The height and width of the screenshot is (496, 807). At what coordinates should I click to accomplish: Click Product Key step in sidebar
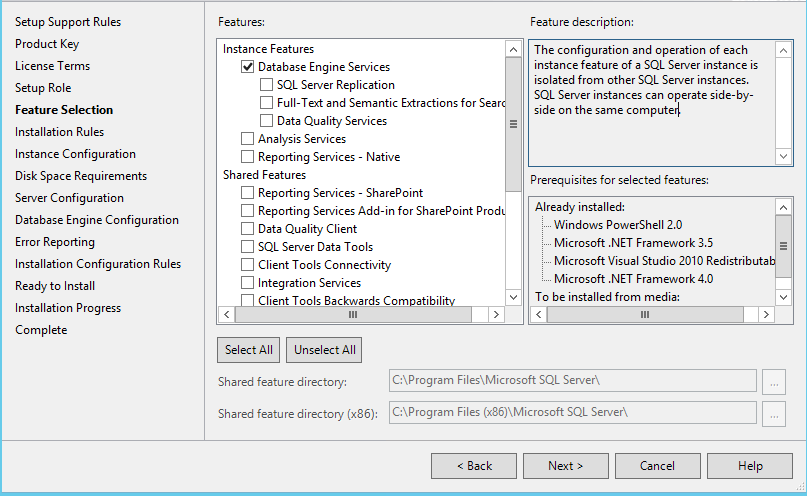(47, 44)
